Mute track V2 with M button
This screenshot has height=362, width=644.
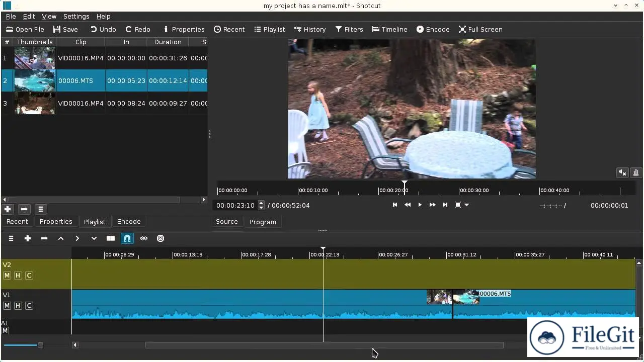(x=7, y=276)
